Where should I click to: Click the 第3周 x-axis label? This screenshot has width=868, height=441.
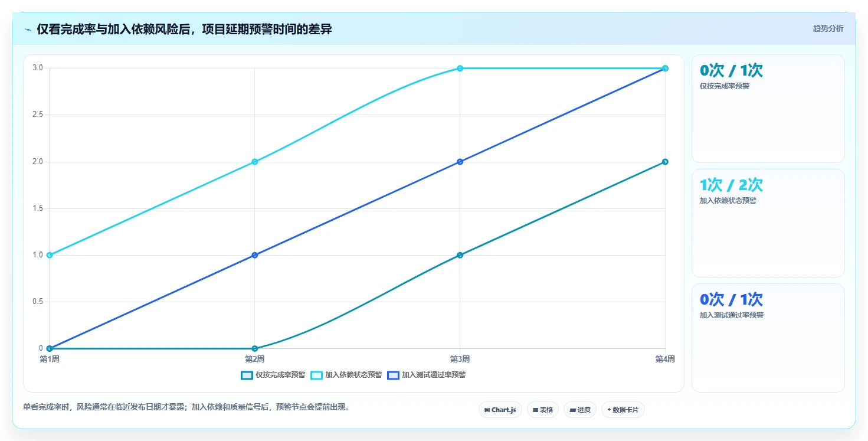(460, 359)
